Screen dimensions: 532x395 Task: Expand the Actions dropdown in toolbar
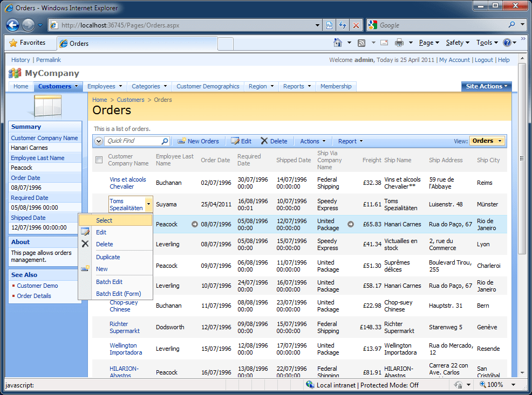point(312,141)
